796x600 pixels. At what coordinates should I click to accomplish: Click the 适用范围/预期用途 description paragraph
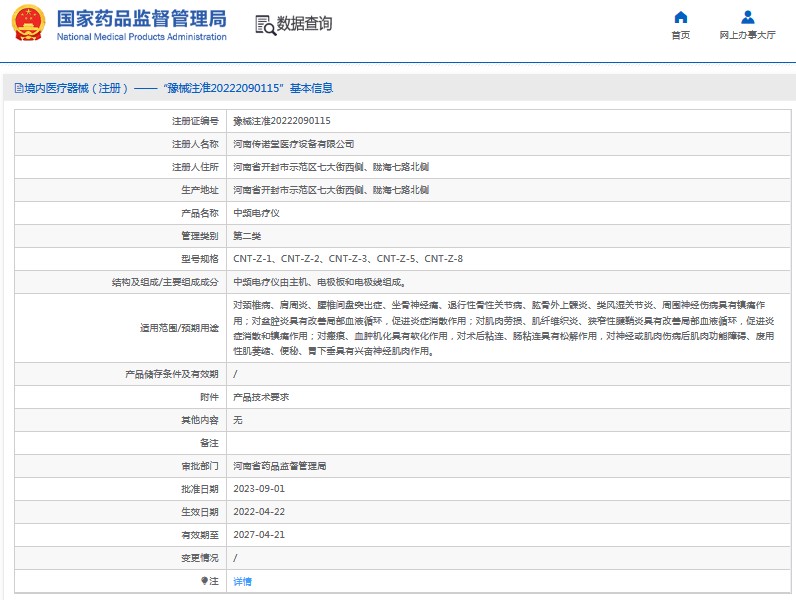click(504, 328)
